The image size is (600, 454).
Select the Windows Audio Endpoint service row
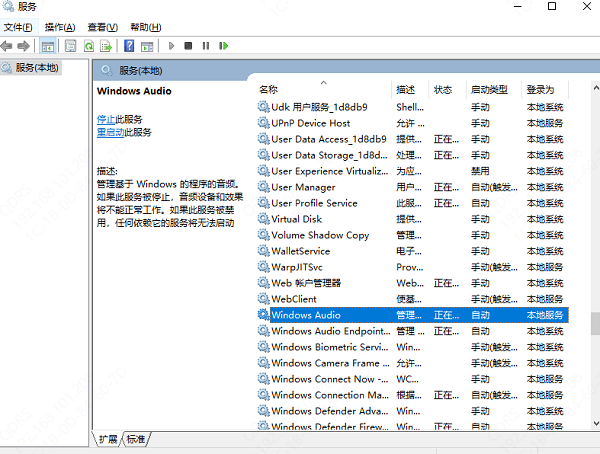tap(330, 331)
